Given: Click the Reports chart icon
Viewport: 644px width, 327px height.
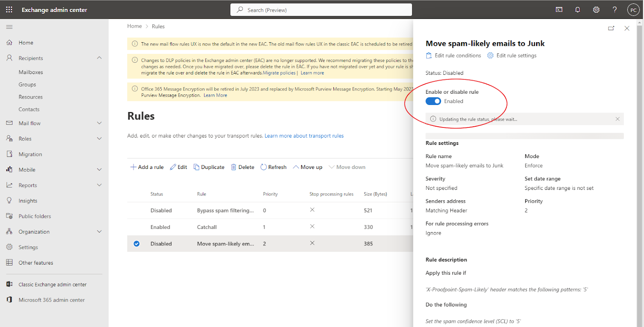Looking at the screenshot, I should click(9, 185).
